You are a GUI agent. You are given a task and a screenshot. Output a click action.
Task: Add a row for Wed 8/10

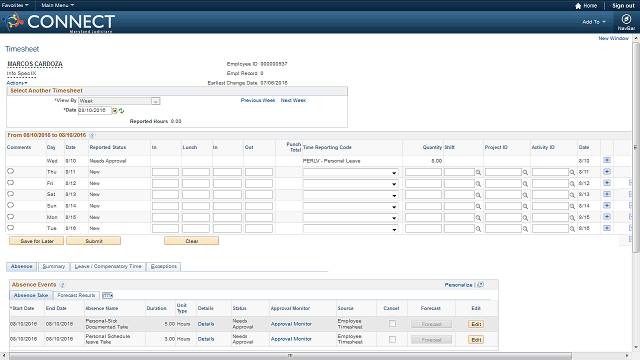[x=607, y=160]
